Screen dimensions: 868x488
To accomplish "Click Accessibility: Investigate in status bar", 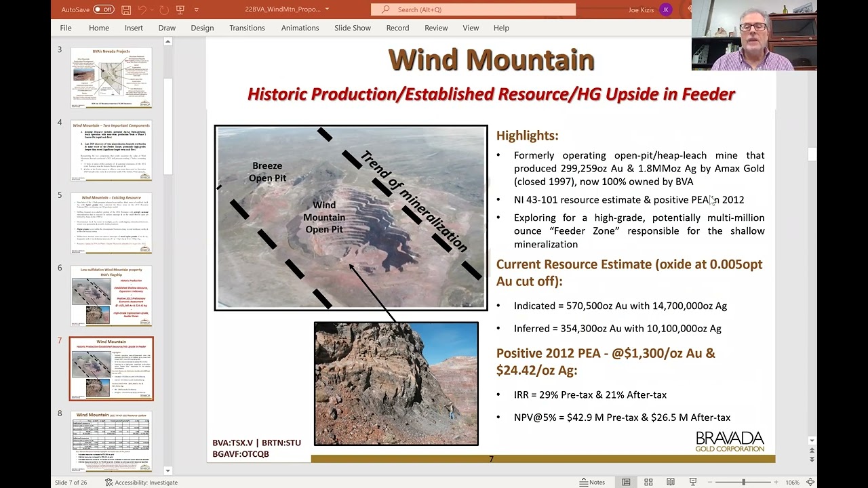I will point(141,483).
